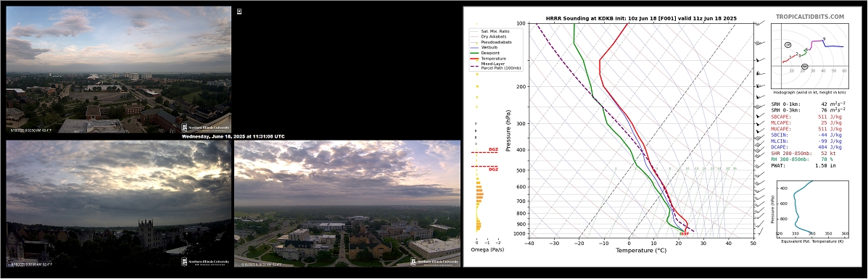Click the SBCIN -44 J/kg row
Image resolution: width=868 pixels, height=279 pixels.
[806, 135]
